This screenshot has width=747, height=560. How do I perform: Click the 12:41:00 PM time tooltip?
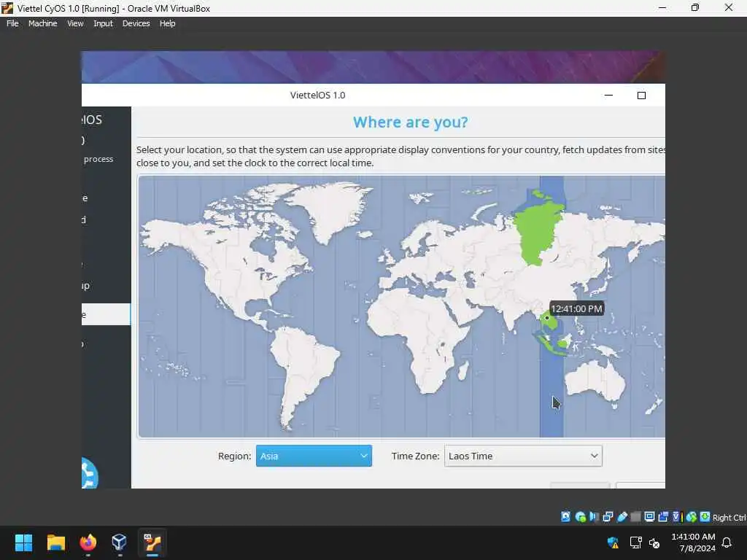(576, 308)
